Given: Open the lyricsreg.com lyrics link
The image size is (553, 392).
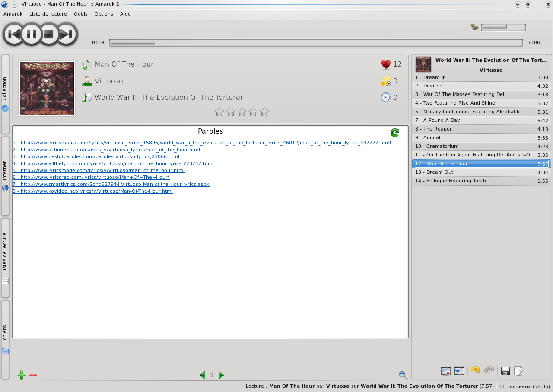Looking at the screenshot, I should (91, 177).
